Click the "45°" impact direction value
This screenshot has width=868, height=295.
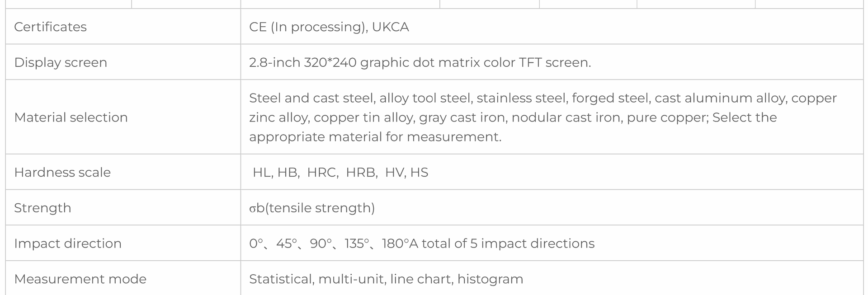pyautogui.click(x=286, y=243)
